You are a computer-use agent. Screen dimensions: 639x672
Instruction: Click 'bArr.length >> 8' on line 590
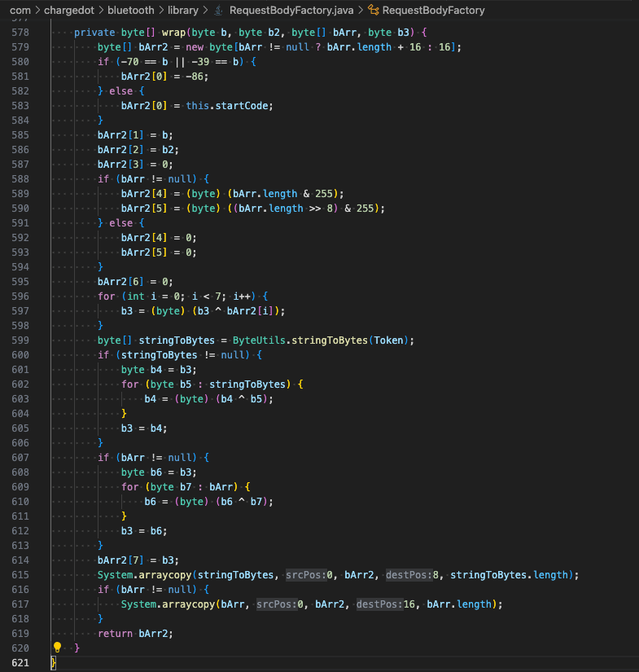[286, 209]
